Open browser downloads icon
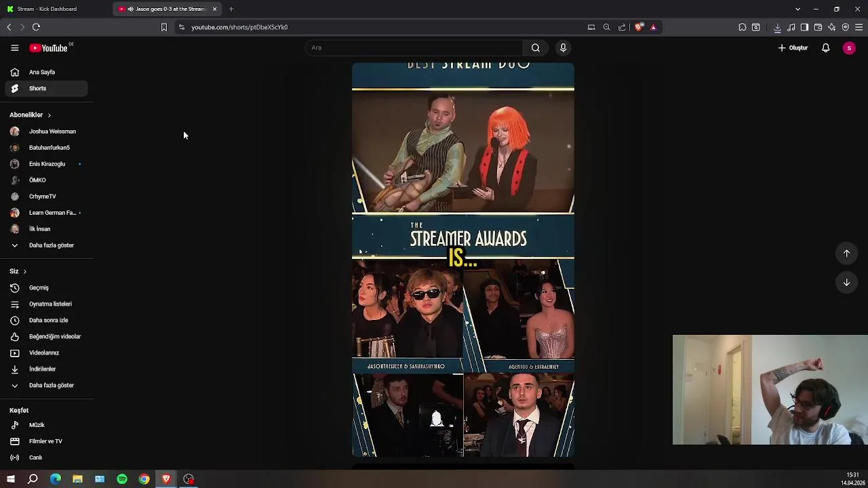The image size is (868, 488). coord(777,27)
